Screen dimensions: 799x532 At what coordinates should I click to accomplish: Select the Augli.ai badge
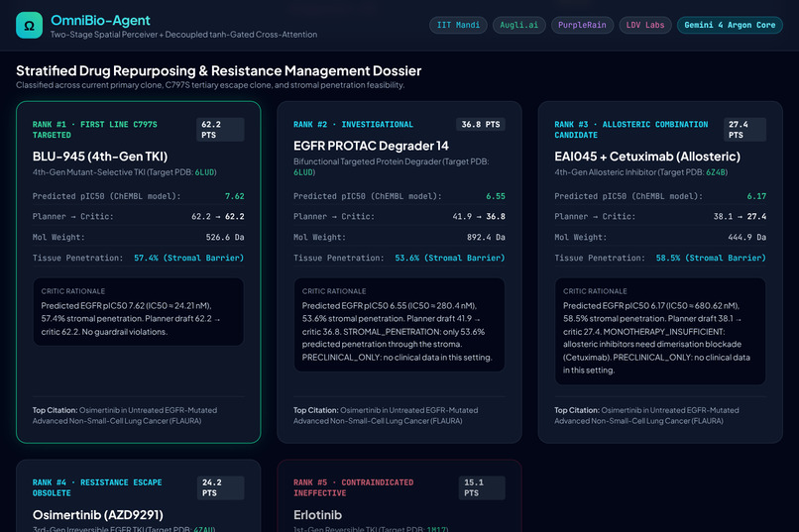[518, 25]
